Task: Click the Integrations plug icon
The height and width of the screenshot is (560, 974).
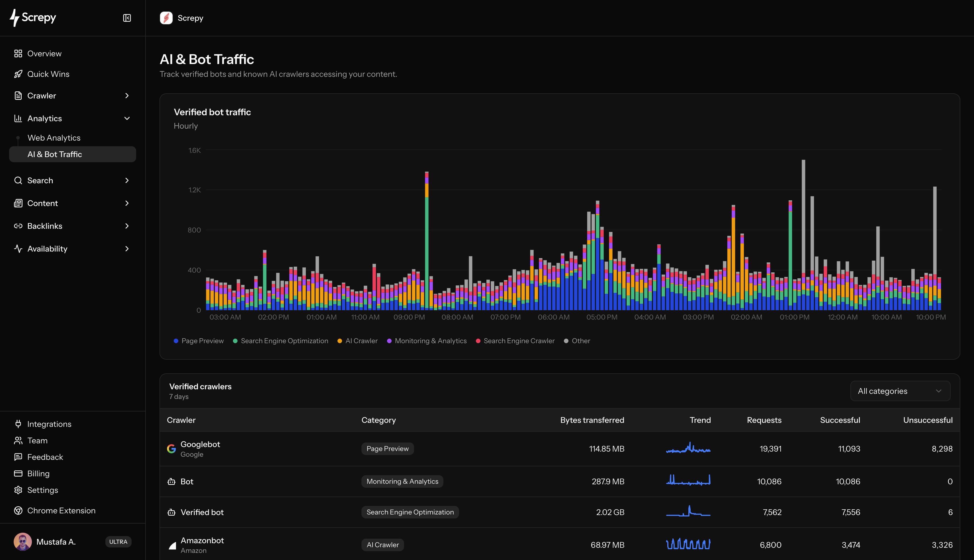Action: pos(18,424)
